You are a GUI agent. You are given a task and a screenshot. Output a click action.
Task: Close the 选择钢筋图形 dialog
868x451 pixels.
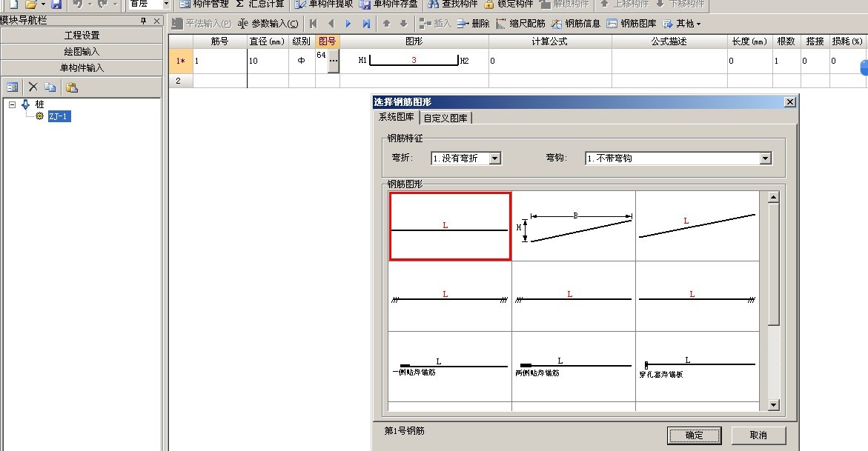(x=790, y=101)
